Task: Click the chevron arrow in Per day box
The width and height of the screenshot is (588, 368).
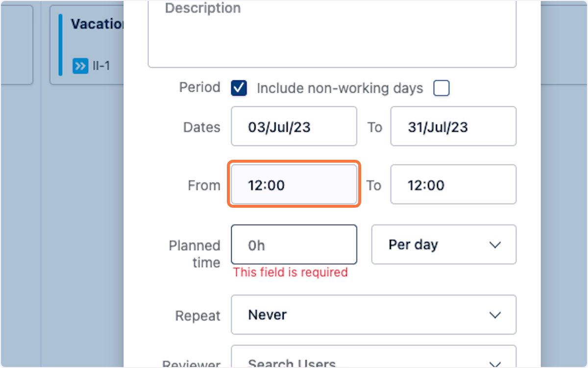Action: [x=495, y=245]
